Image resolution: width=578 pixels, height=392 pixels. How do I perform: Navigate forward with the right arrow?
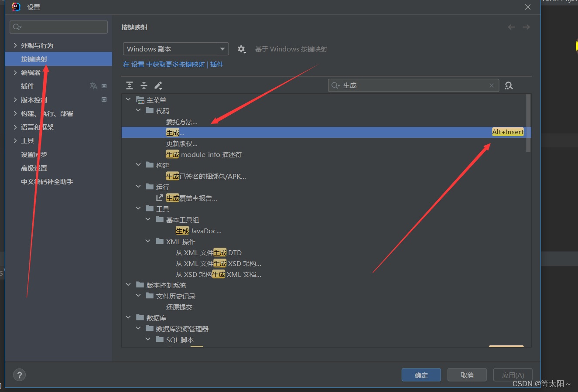[x=526, y=27]
